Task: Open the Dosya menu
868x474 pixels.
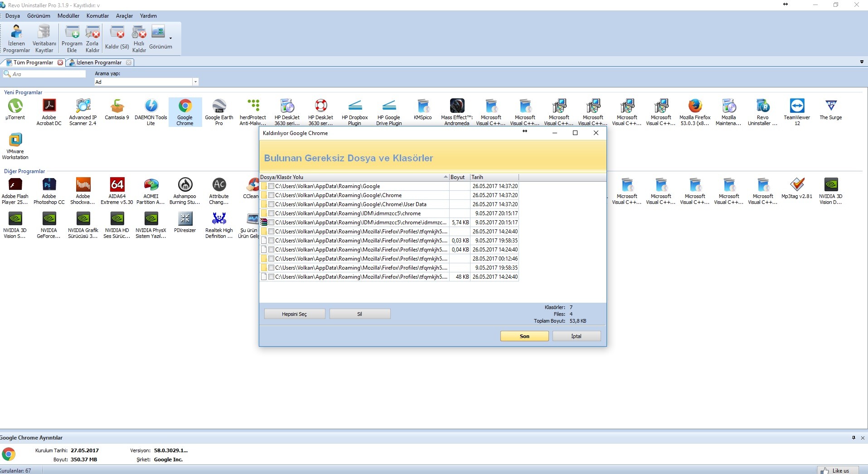Action: point(13,16)
